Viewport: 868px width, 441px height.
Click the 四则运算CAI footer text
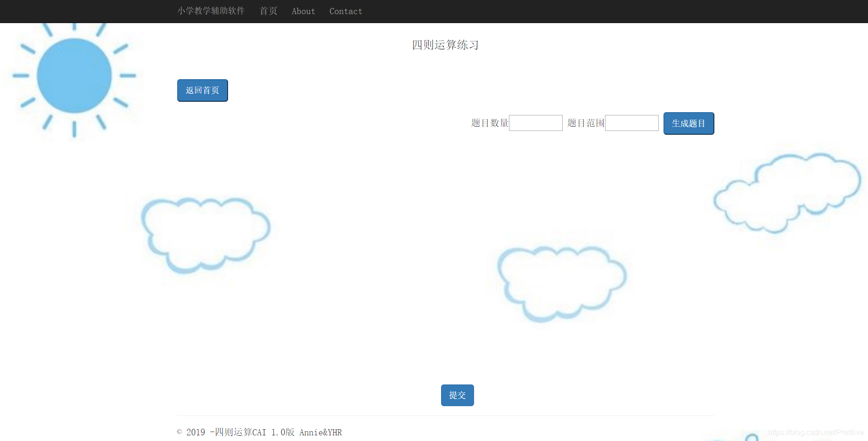point(241,432)
